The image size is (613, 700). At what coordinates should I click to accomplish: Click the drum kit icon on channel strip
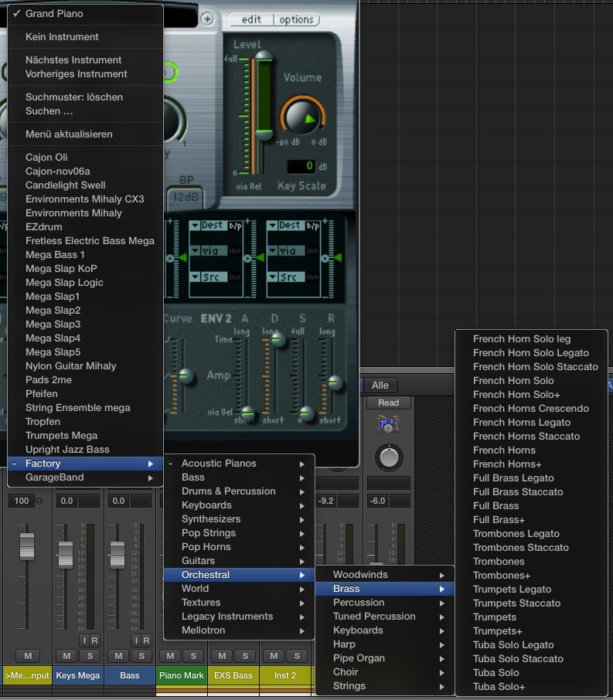tap(388, 423)
